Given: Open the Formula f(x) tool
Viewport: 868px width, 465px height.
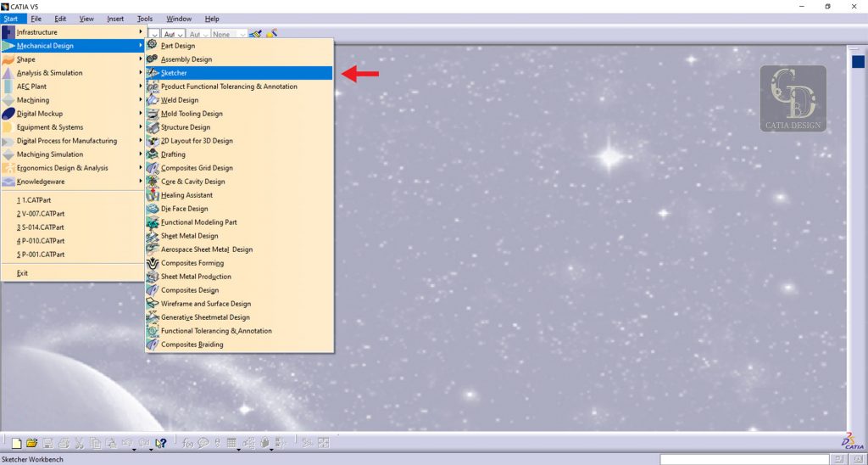Looking at the screenshot, I should (x=187, y=443).
